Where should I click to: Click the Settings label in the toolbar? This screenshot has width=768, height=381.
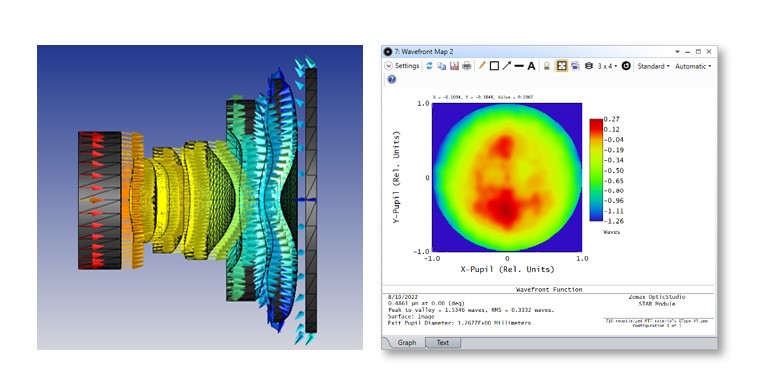pyautogui.click(x=407, y=66)
